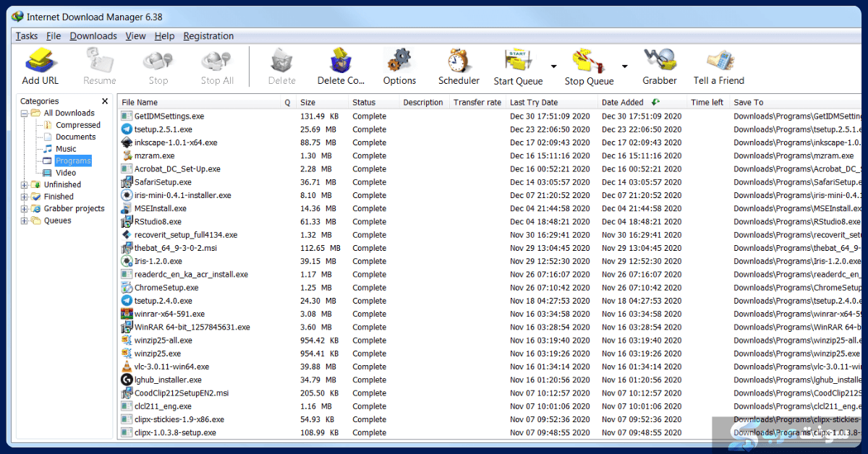868x454 pixels.
Task: Select the Compressed category
Action: point(78,125)
